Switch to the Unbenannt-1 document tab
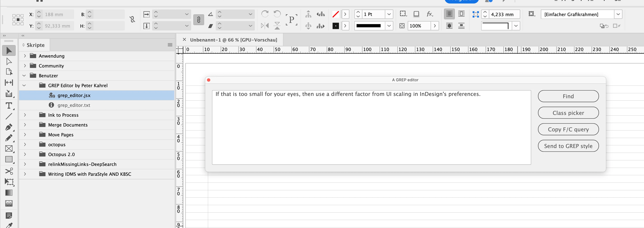The height and width of the screenshot is (228, 644). [x=233, y=40]
